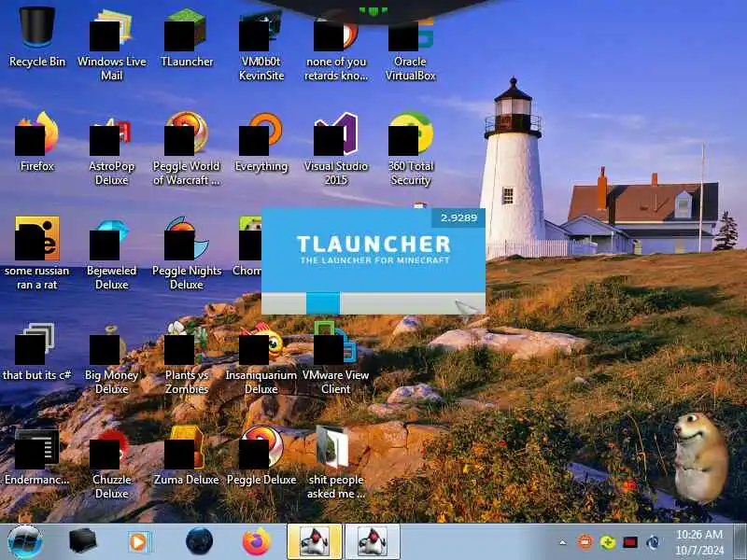Screen dimensions: 747x560
Task: Open 360 Total Security shortcut
Action: click(410, 147)
